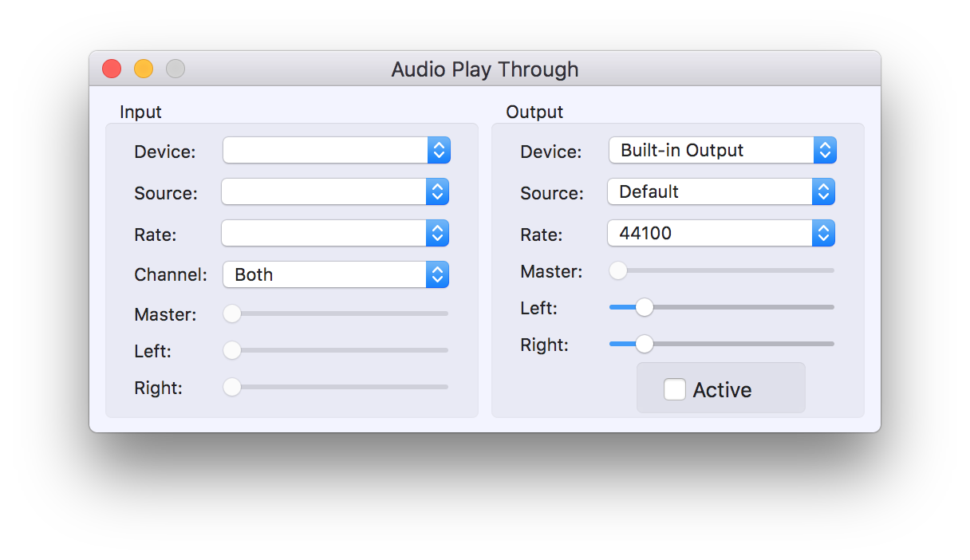Click the Input Right slider thumb
Screen dimensions: 970x560
pyautogui.click(x=232, y=387)
